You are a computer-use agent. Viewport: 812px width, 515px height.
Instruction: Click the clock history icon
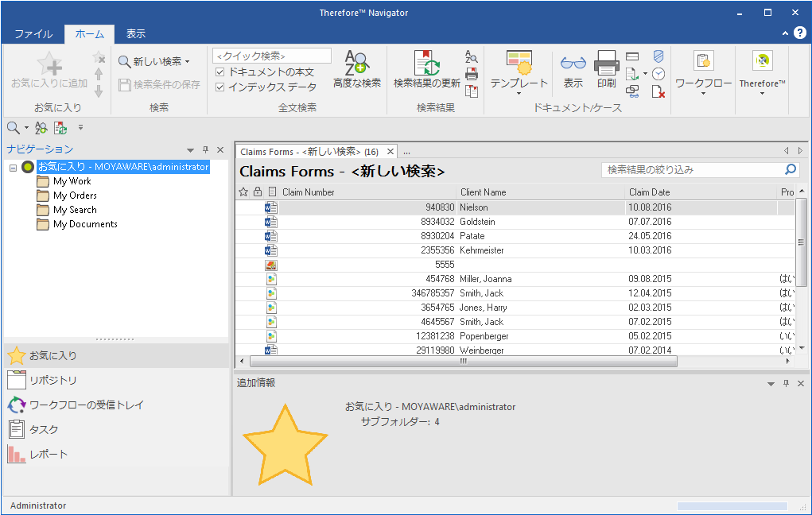(659, 74)
